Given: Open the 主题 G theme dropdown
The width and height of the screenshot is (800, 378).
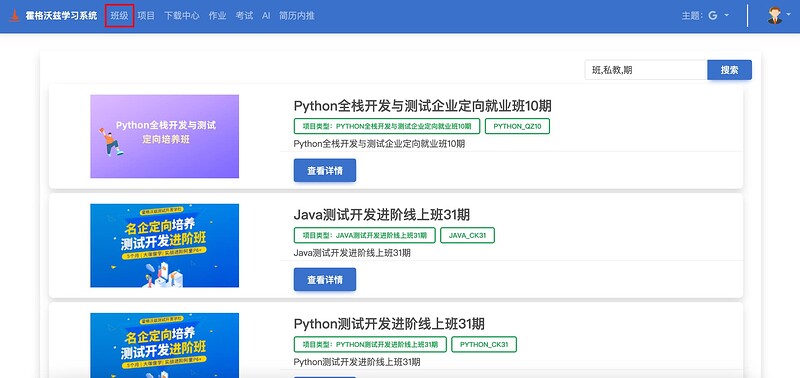Looking at the screenshot, I should (706, 16).
